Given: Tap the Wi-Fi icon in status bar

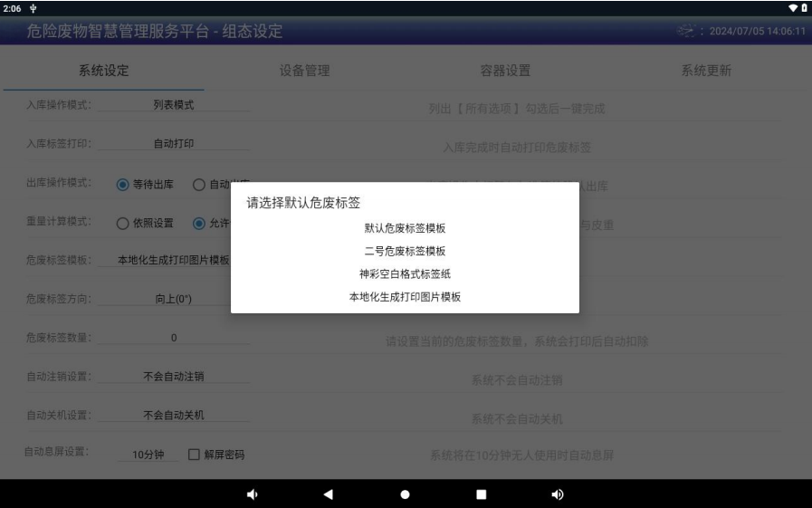Looking at the screenshot, I should point(791,7).
